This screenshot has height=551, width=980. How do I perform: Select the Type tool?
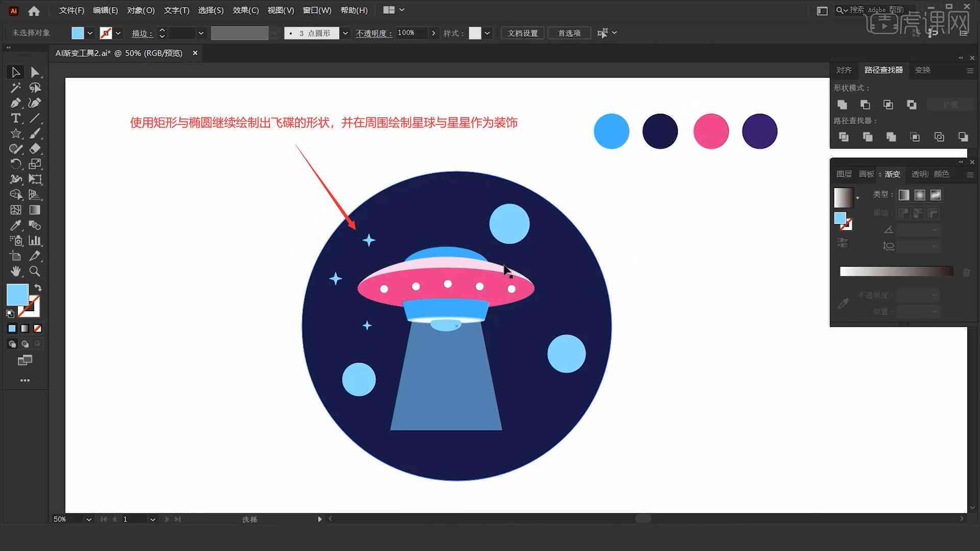click(15, 118)
